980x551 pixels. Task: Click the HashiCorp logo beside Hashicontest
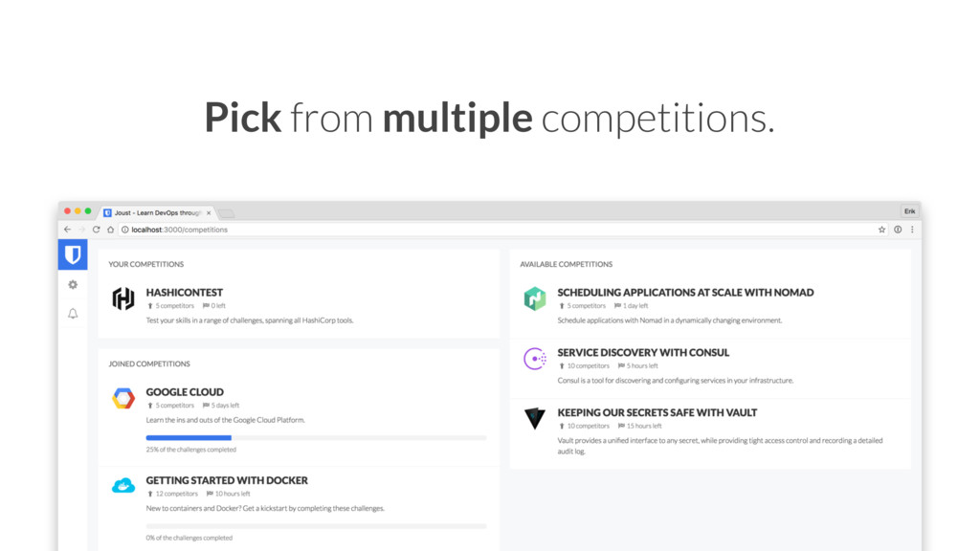pyautogui.click(x=123, y=298)
